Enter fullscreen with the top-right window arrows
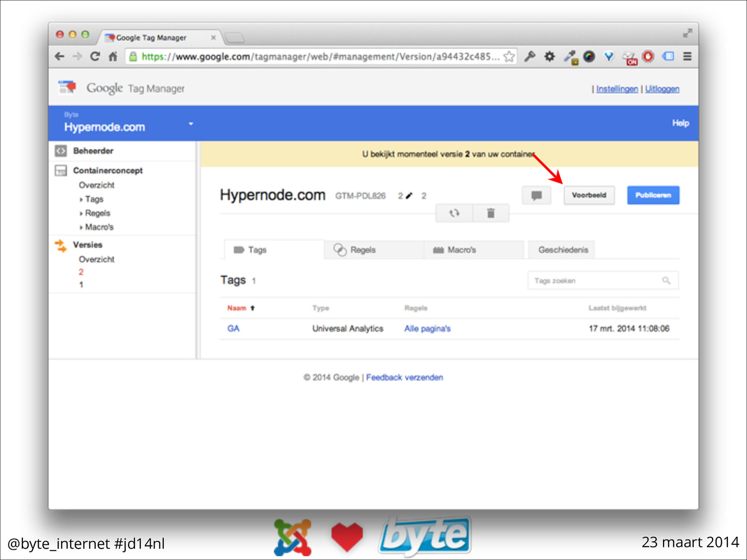Screen dimensions: 747x560 coord(687,34)
